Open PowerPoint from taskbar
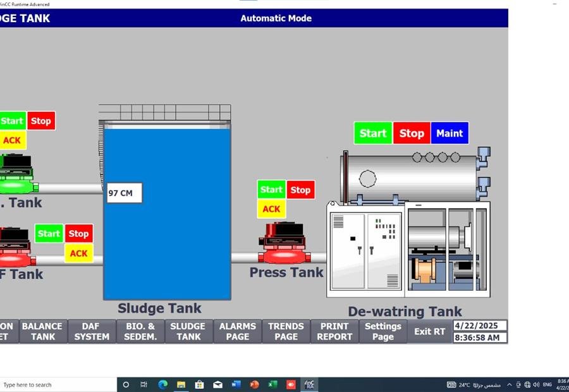 254,384
